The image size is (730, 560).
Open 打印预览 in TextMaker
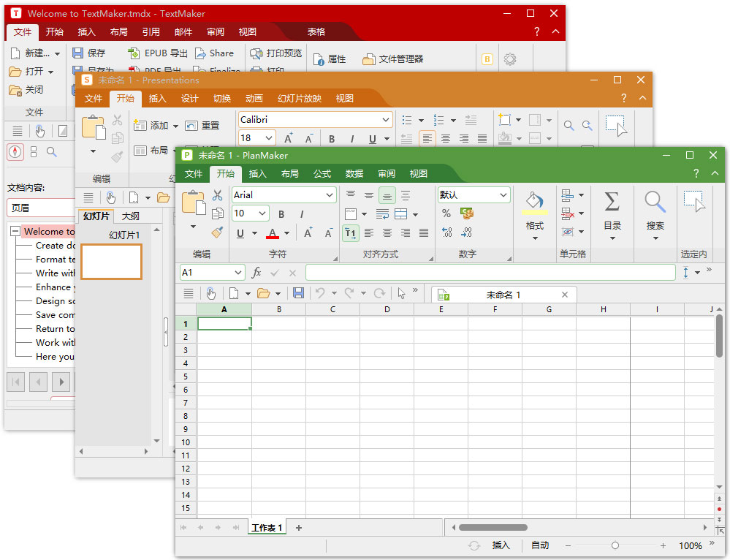[x=276, y=53]
